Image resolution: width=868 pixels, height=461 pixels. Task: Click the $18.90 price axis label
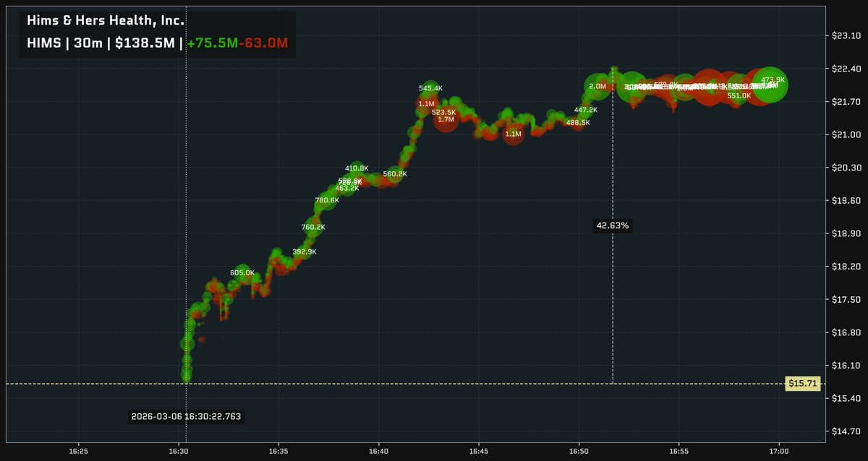845,233
